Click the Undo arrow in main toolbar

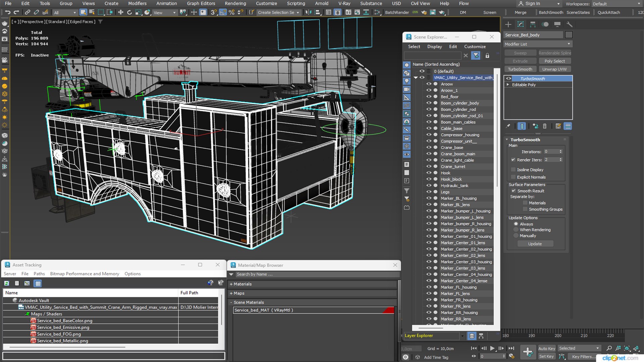click(7, 12)
